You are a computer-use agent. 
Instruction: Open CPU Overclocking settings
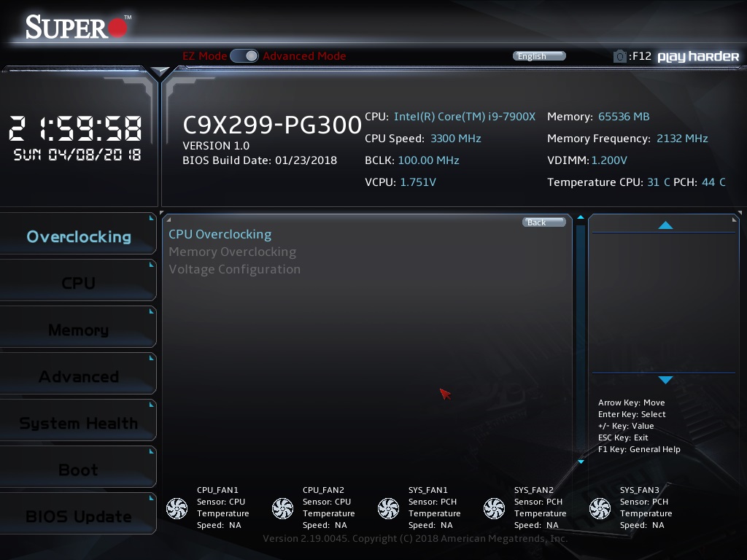click(x=220, y=234)
